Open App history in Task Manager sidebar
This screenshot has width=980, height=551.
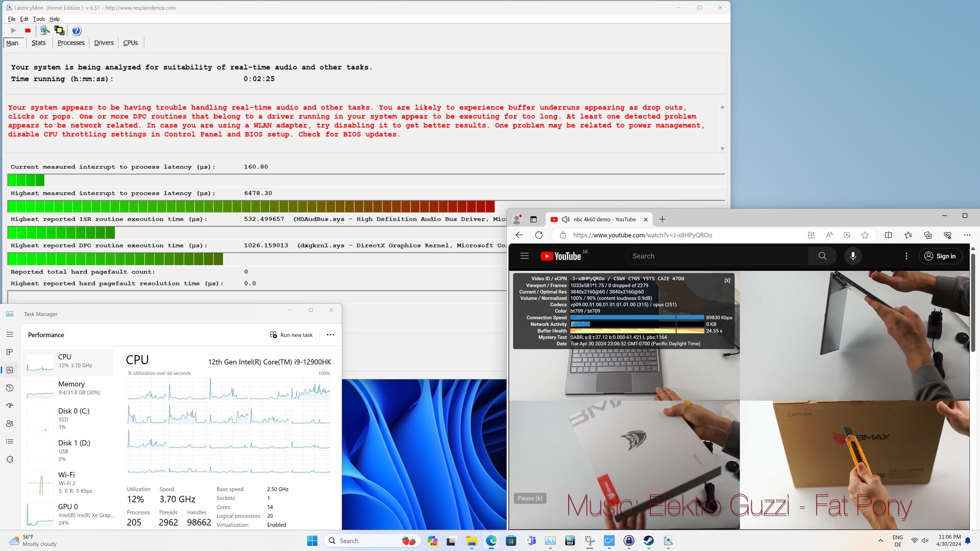10,388
